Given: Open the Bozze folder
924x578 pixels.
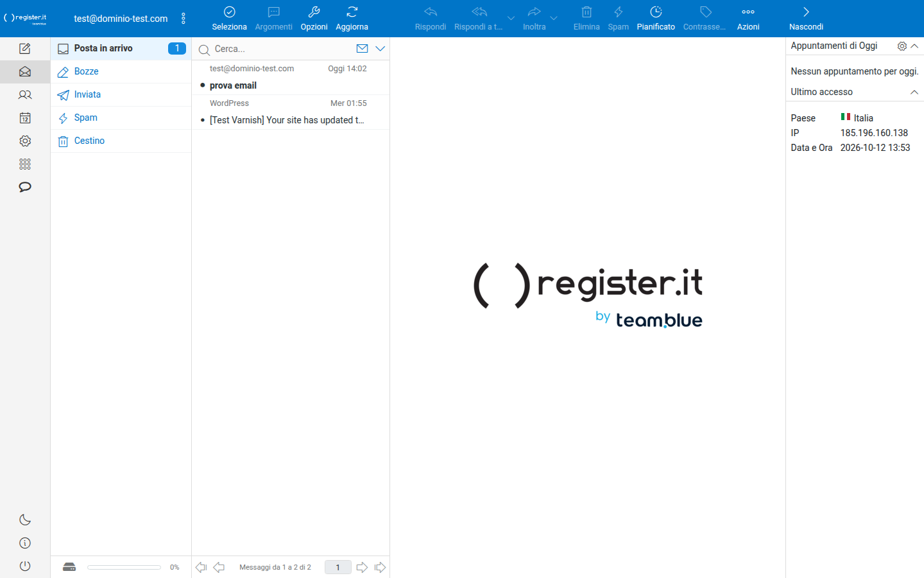Looking at the screenshot, I should (121, 72).
